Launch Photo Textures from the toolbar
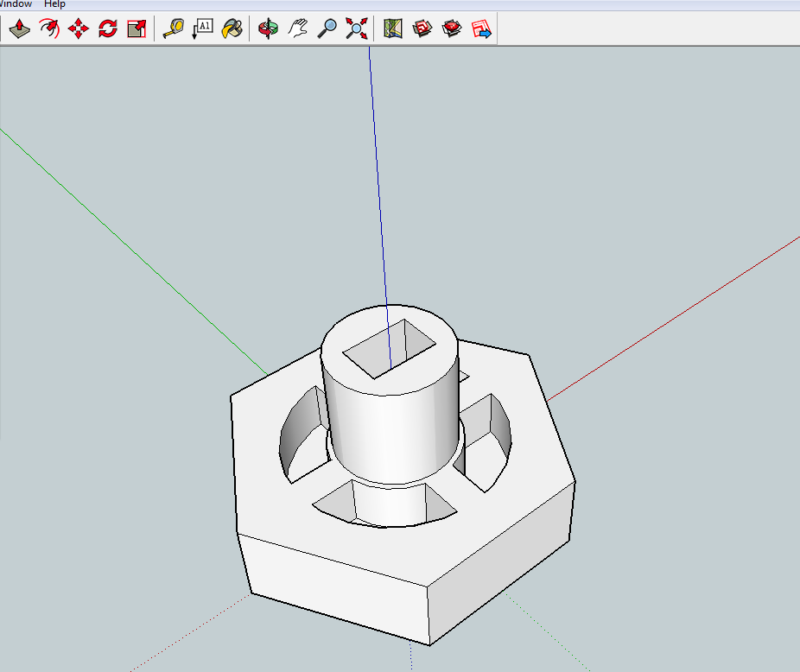This screenshot has width=800, height=672. [451, 28]
